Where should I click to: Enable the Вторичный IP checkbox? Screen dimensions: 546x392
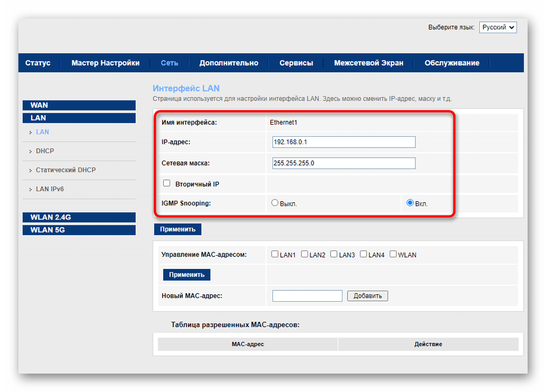pos(167,183)
